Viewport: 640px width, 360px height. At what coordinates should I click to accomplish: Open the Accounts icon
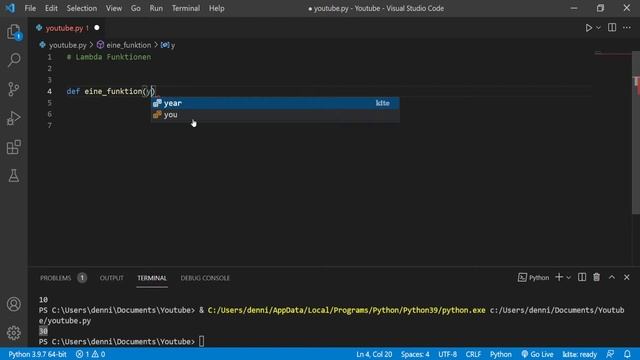click(13, 304)
